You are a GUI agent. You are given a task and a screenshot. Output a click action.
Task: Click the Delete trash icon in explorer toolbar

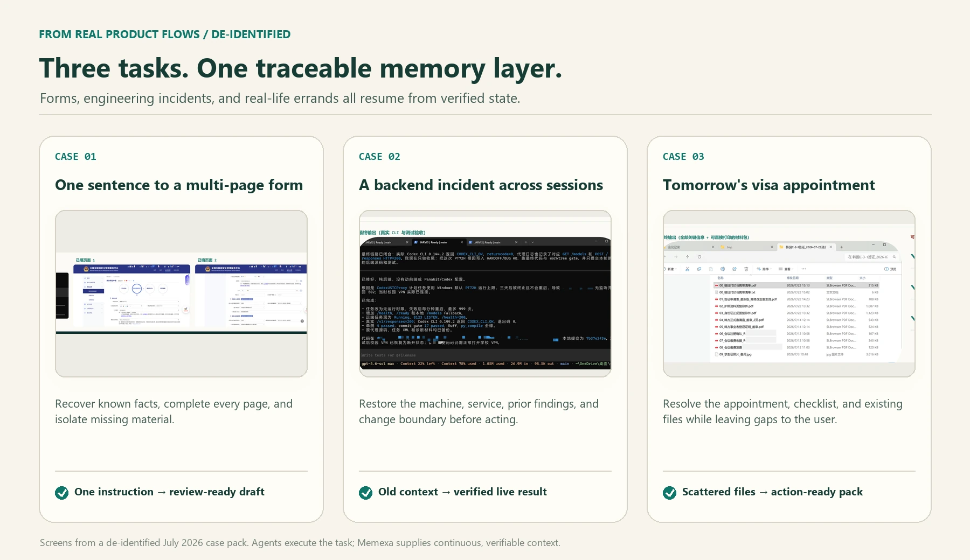[746, 269]
